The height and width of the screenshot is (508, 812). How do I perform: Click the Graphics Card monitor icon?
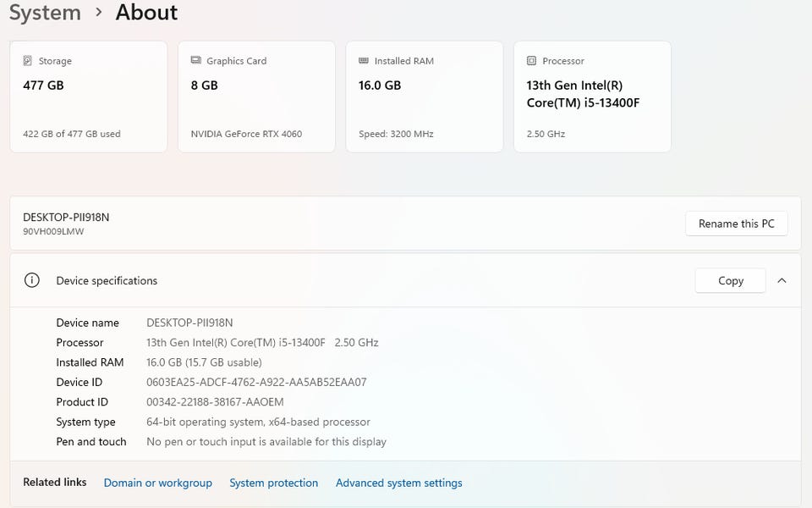(x=195, y=60)
